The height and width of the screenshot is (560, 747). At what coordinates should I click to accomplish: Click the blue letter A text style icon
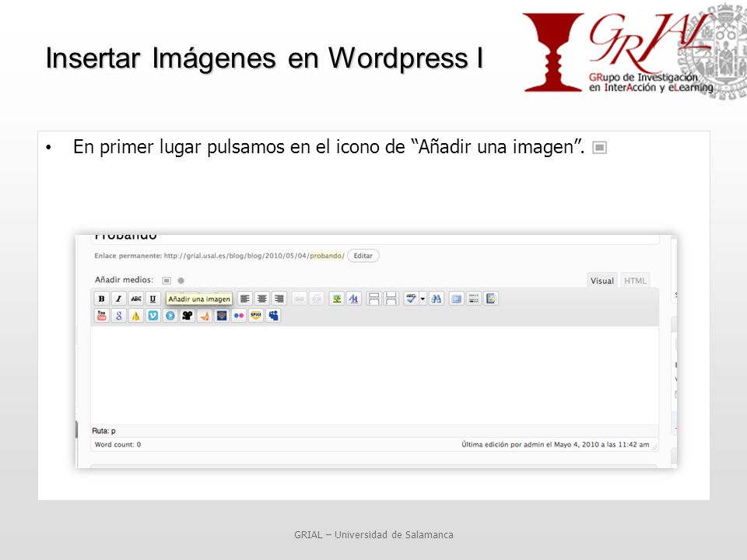[353, 299]
